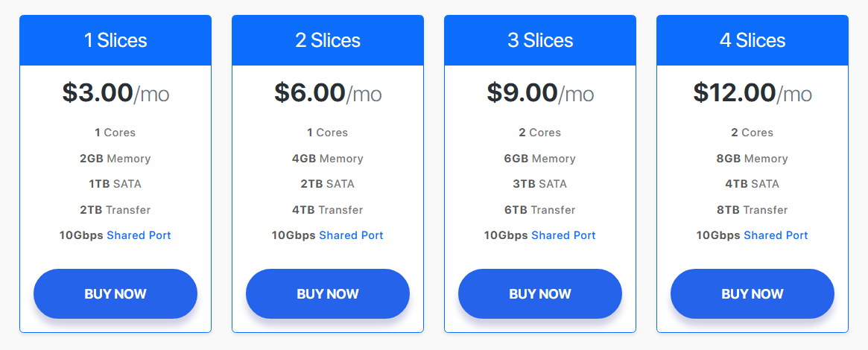The image size is (868, 350).
Task: Click the $3.00/mo price
Action: (115, 93)
